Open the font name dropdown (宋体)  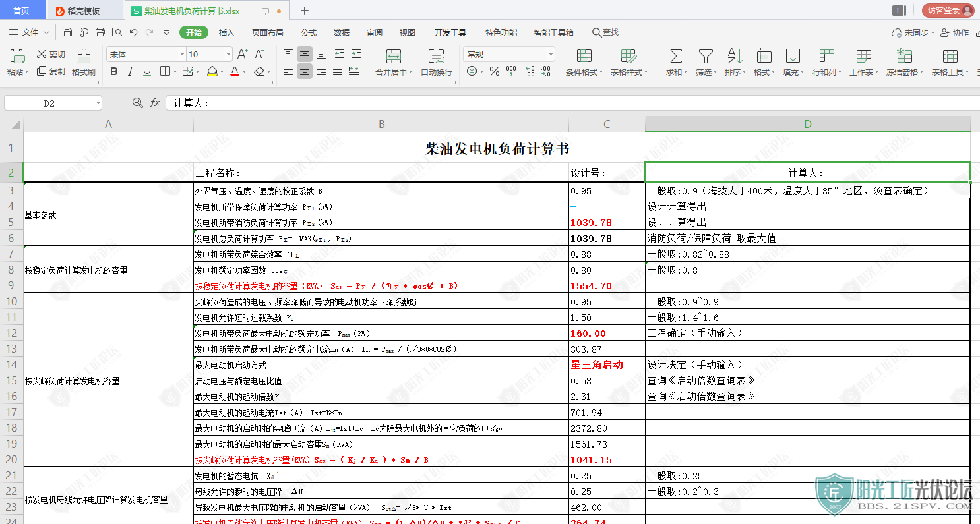[x=182, y=54]
